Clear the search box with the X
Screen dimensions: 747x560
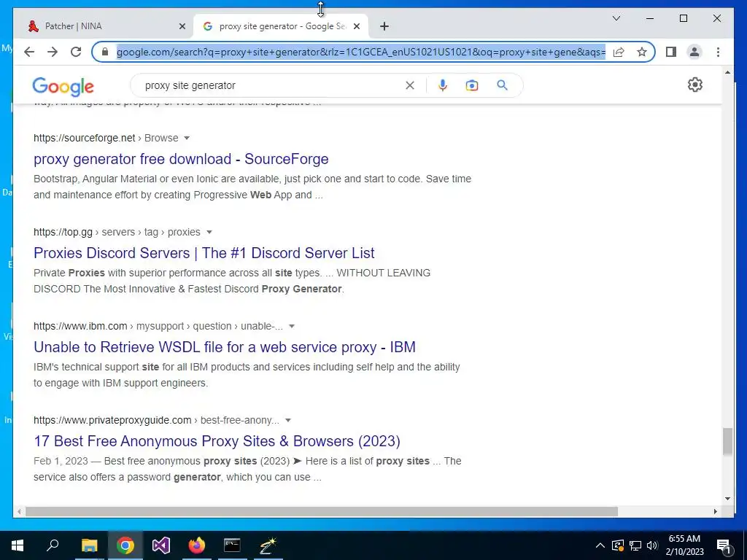click(410, 85)
